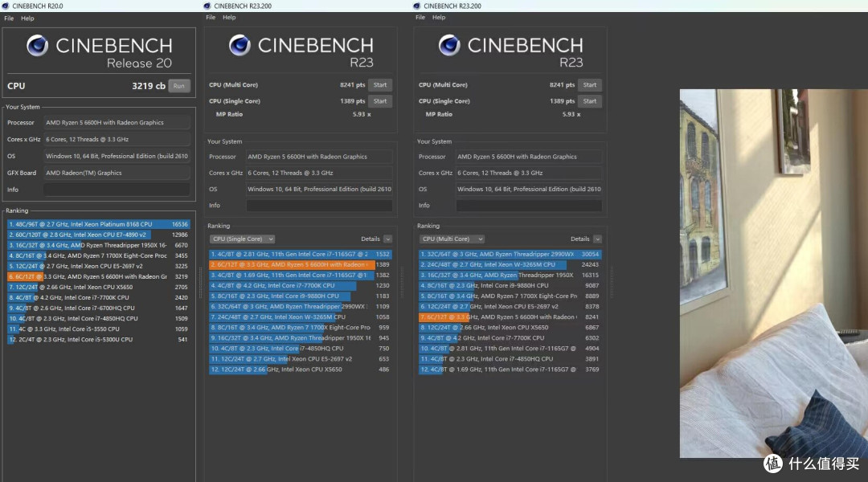Select i7-1165G7 1.69 GHz row scoring 3769

pos(510,369)
